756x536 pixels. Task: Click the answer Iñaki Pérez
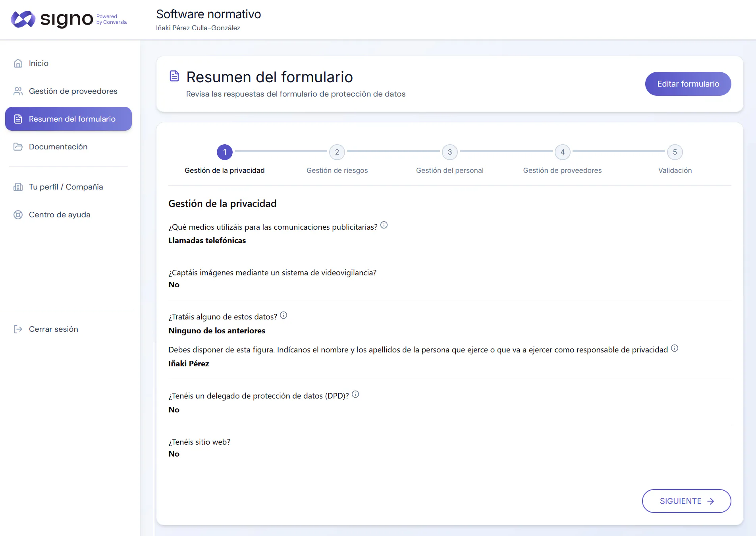coord(189,364)
